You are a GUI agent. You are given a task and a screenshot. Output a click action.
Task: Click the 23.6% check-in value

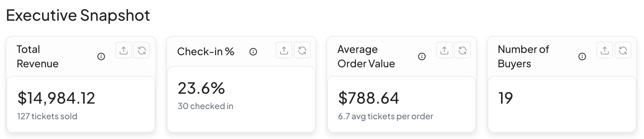coord(201,88)
